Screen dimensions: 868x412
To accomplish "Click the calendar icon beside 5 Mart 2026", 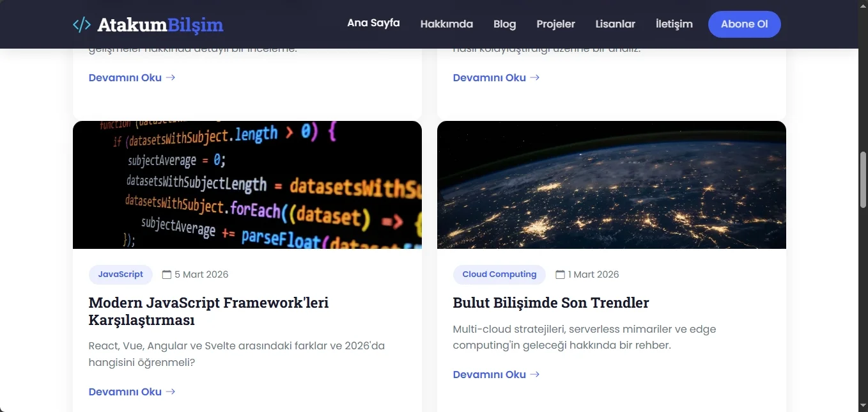I will pos(167,274).
